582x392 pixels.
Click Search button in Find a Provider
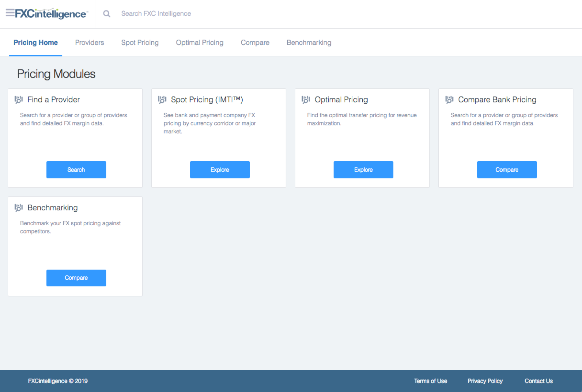[x=76, y=170]
